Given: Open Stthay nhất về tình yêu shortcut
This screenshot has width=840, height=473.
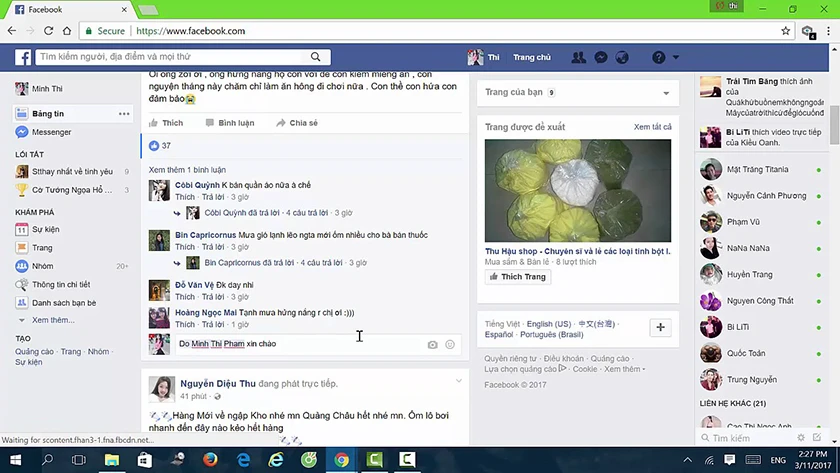Looking at the screenshot, I should tap(72, 171).
